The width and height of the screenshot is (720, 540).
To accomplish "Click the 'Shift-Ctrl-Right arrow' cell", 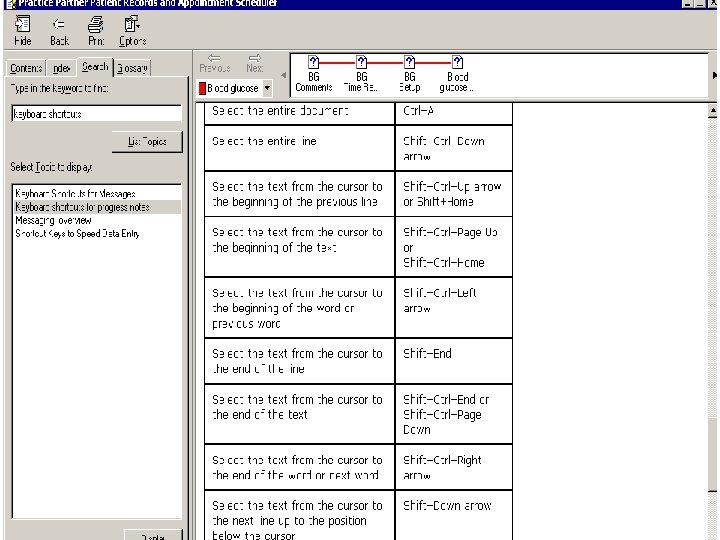I will pos(454,467).
